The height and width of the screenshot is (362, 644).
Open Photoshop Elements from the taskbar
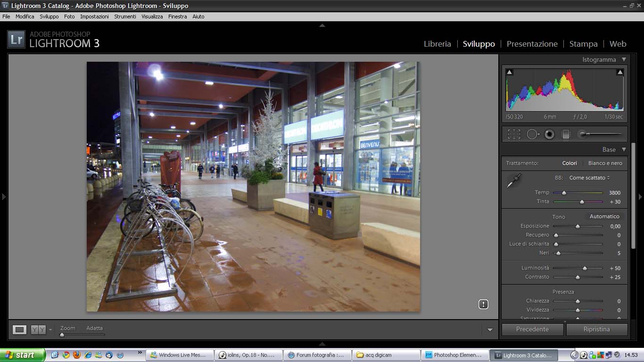453,355
